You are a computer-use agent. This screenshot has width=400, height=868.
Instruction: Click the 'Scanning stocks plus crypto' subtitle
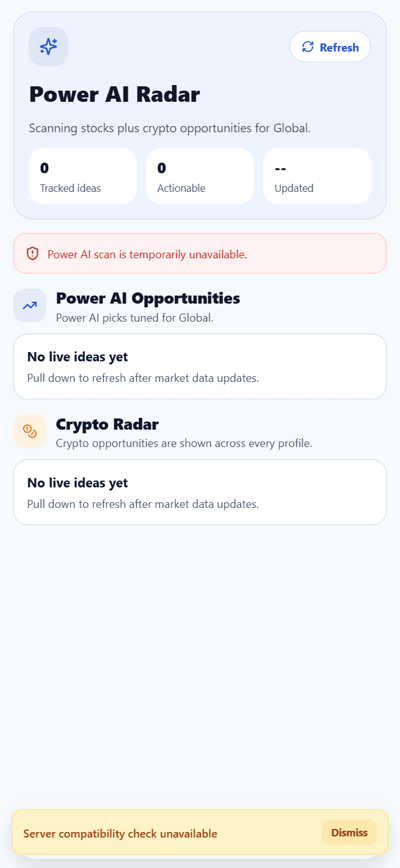169,129
